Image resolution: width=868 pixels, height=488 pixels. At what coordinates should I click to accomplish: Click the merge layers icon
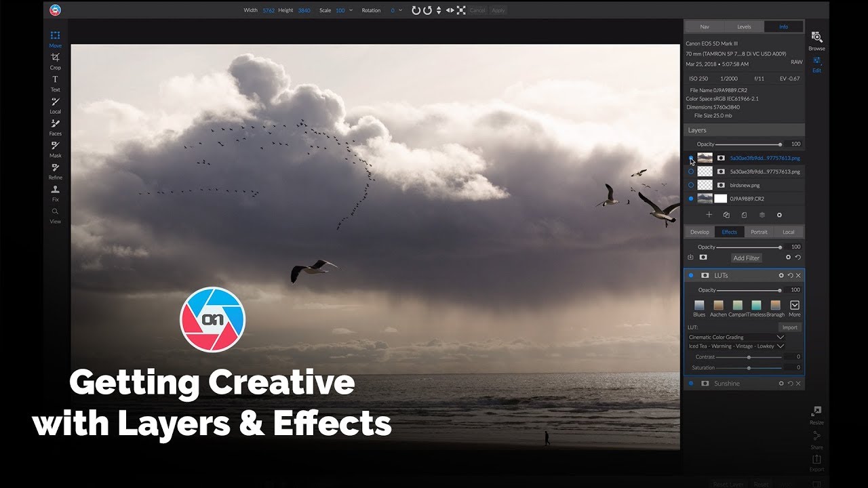[x=762, y=215]
